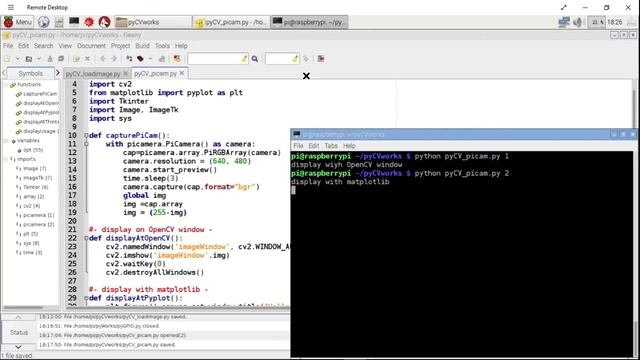This screenshot has height=360, width=640.
Task: Click the right arrow beside Symbols tab
Action: [x=58, y=73]
